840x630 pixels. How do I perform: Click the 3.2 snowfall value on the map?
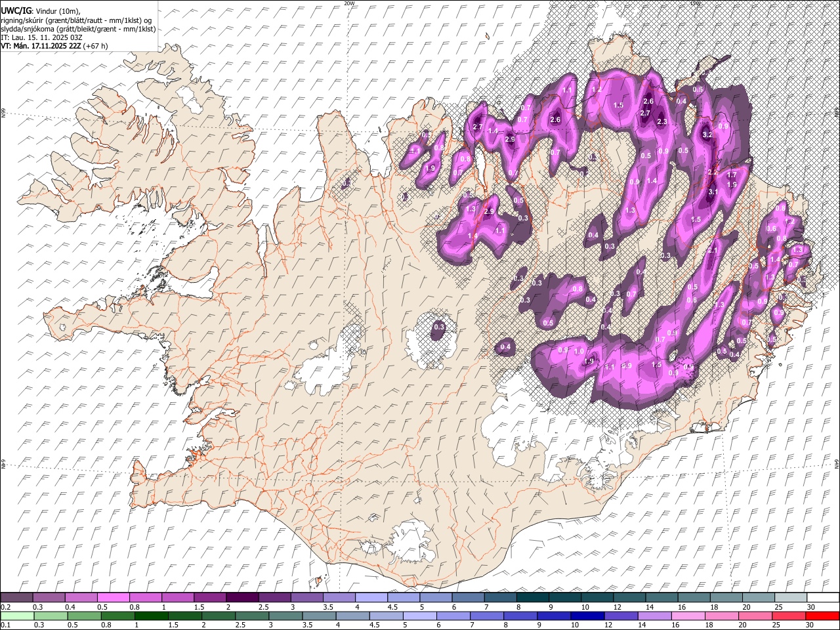[707, 135]
